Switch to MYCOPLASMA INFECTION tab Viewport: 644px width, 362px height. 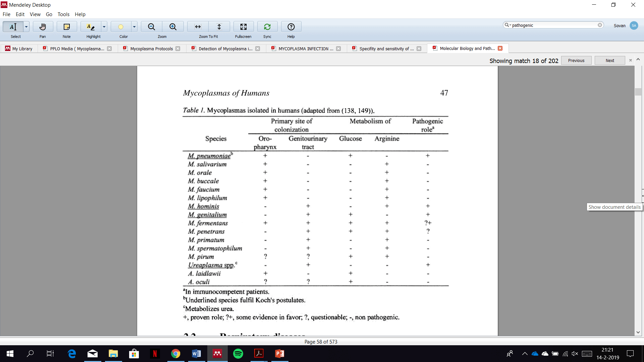click(306, 49)
